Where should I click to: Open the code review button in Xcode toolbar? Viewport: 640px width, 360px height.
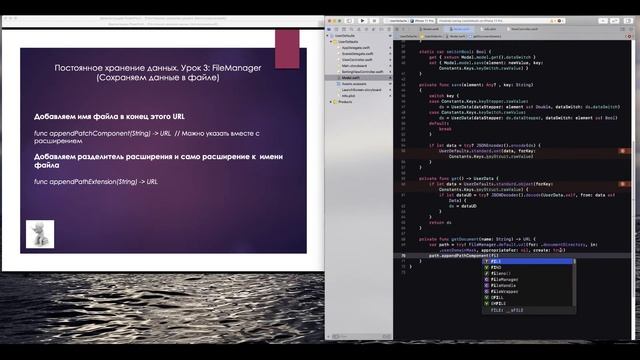point(614,20)
